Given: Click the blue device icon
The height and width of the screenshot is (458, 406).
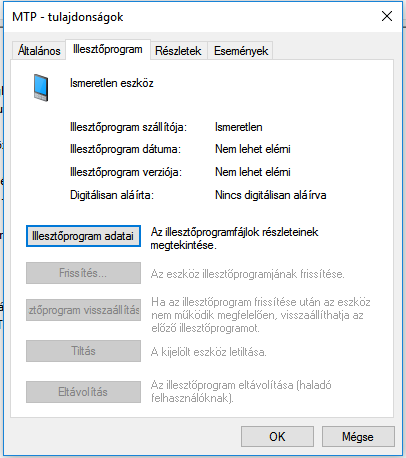Looking at the screenshot, I should (x=41, y=88).
